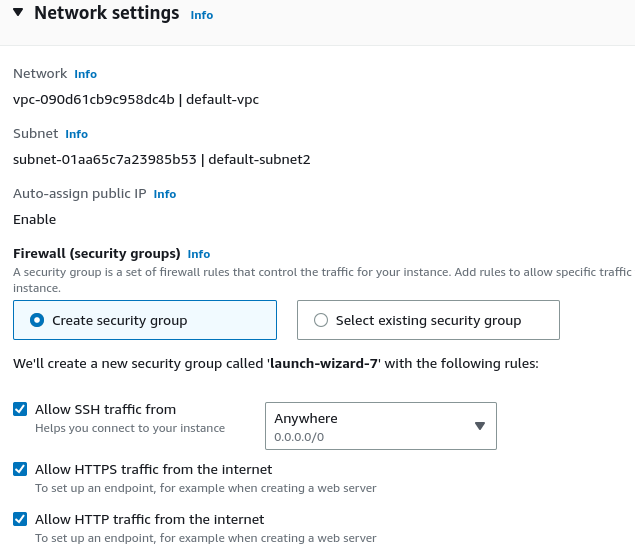Click Info link beside Network label

[x=85, y=74]
